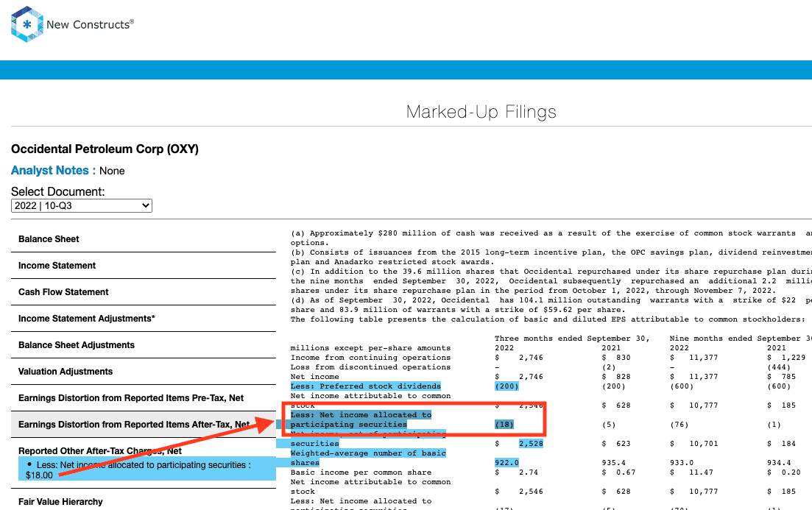The width and height of the screenshot is (812, 510).
Task: Click the highlighted 922.0 share count
Action: pos(506,463)
